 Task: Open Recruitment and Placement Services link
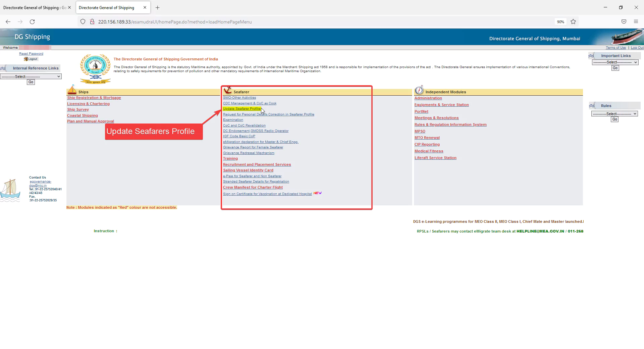point(257,165)
